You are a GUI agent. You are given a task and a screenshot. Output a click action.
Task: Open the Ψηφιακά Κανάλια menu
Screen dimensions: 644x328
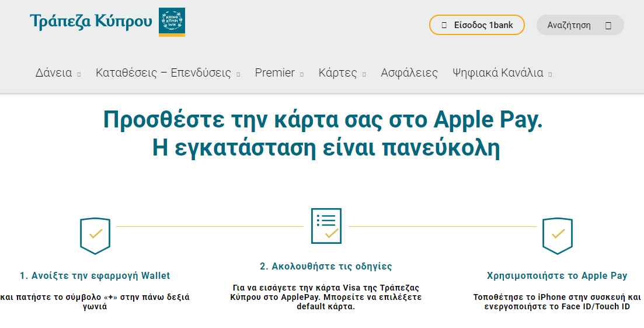pyautogui.click(x=498, y=72)
